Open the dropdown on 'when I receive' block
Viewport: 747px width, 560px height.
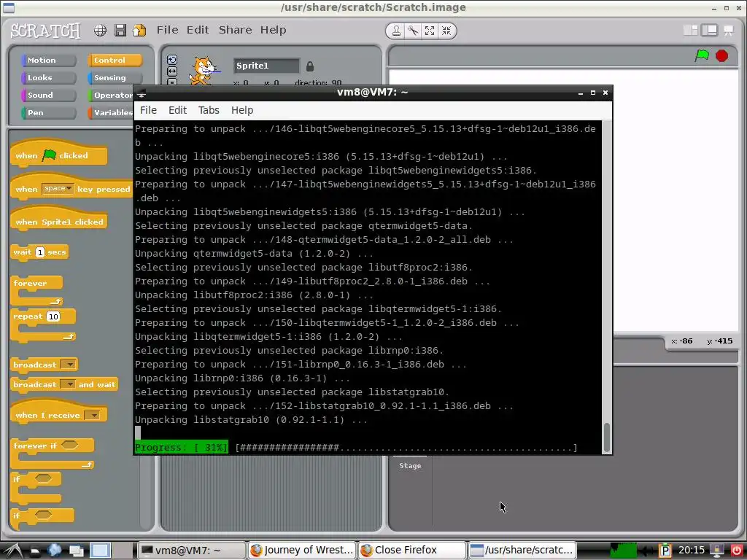click(x=92, y=415)
